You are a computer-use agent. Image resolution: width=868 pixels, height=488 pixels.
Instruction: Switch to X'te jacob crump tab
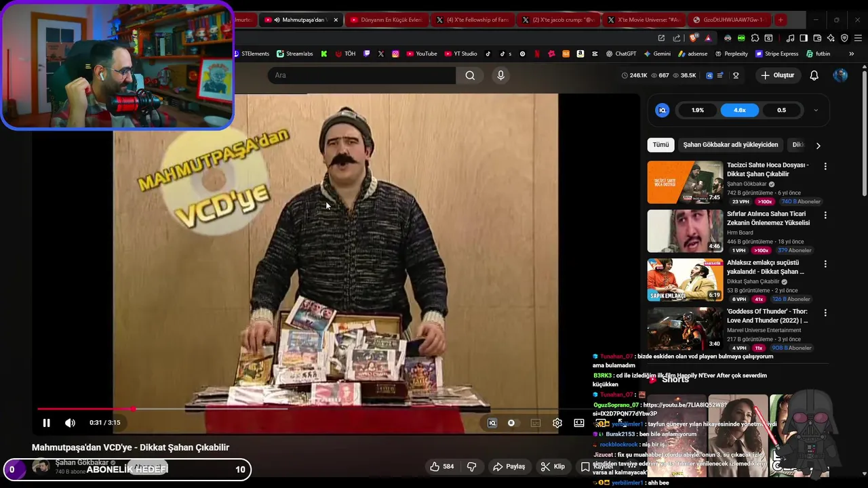pos(557,20)
